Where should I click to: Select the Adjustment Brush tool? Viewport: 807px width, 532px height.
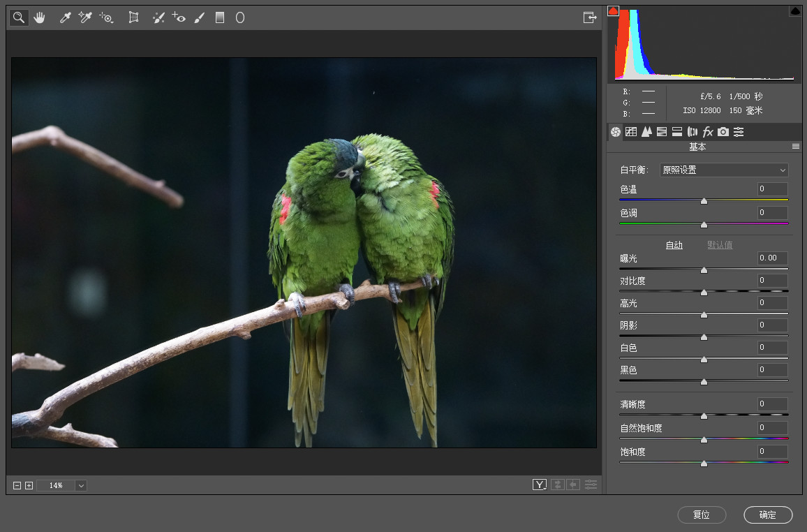click(x=199, y=18)
